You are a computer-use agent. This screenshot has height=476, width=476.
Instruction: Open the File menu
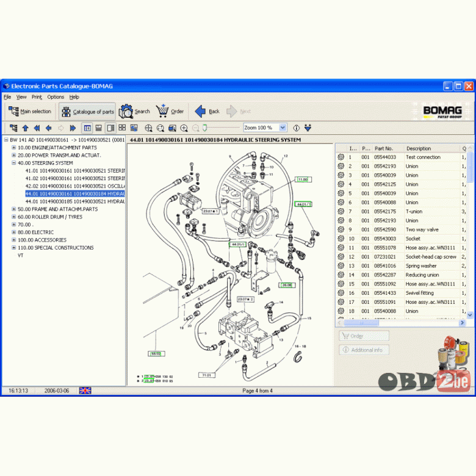7,97
